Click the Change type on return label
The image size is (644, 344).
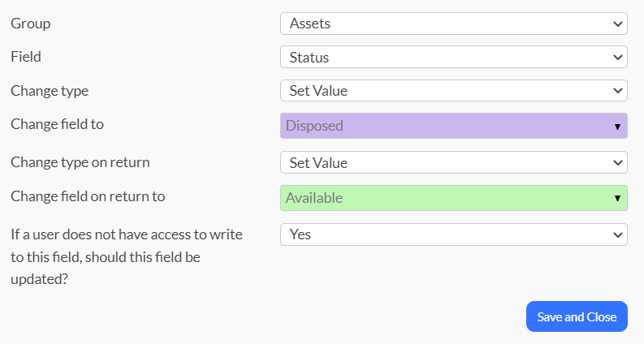point(80,162)
